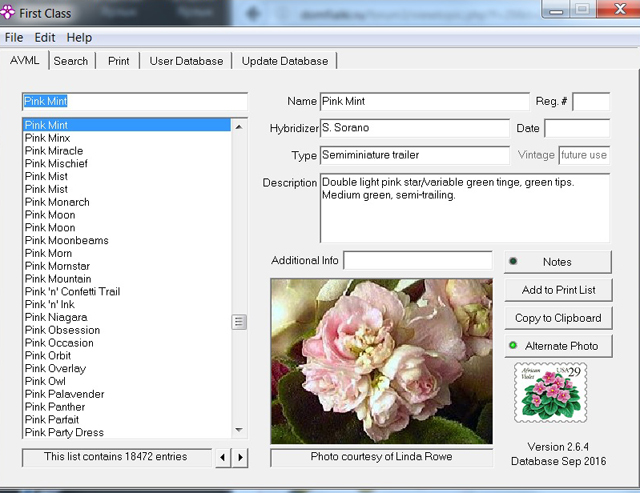The width and height of the screenshot is (640, 493).
Task: Switch to the AVML tab
Action: pos(24,60)
